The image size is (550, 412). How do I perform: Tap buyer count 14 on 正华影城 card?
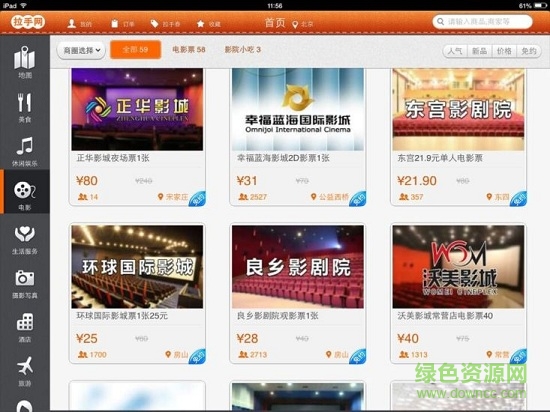[x=88, y=197]
